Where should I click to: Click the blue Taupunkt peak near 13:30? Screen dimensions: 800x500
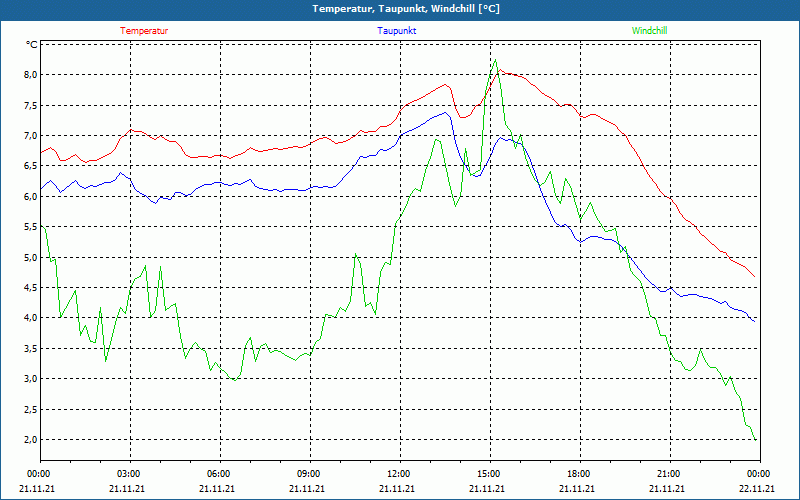point(445,113)
